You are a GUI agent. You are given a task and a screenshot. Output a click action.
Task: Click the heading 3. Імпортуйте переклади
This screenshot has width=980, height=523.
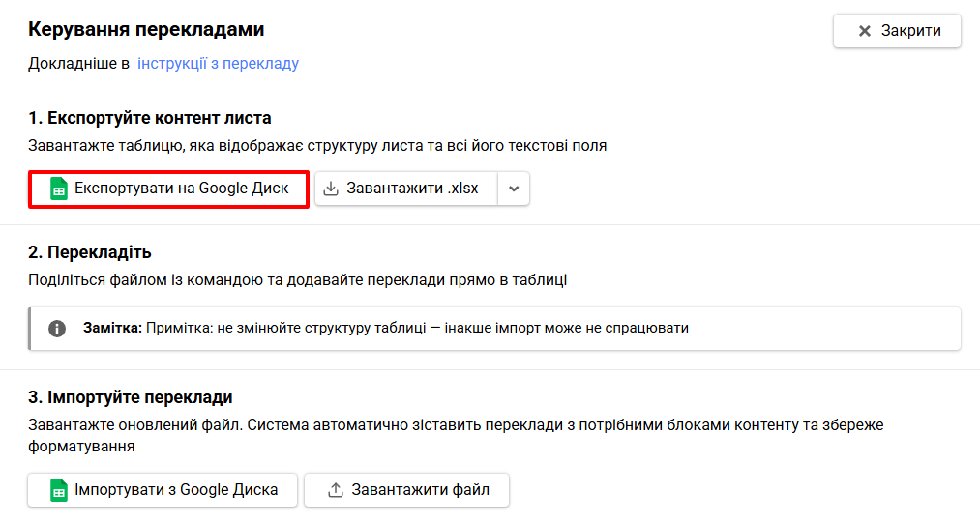[x=130, y=397]
